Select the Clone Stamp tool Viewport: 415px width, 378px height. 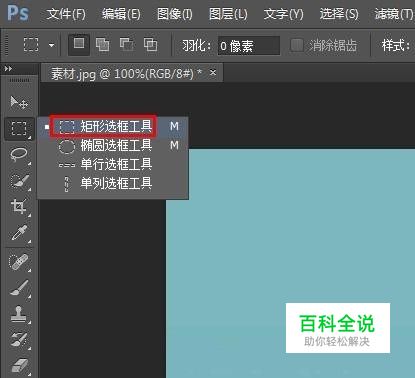coord(19,314)
